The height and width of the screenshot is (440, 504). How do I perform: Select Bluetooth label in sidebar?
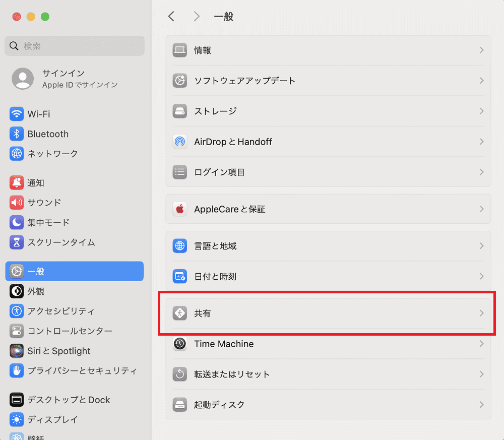(x=48, y=134)
